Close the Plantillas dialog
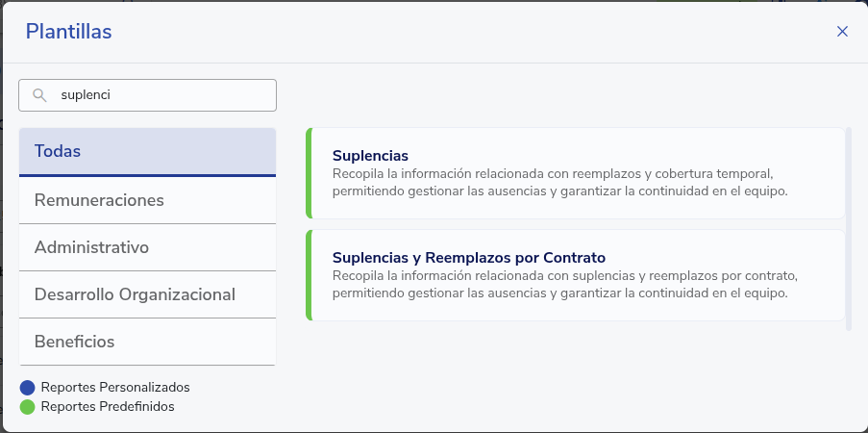Image resolution: width=868 pixels, height=433 pixels. (x=842, y=32)
